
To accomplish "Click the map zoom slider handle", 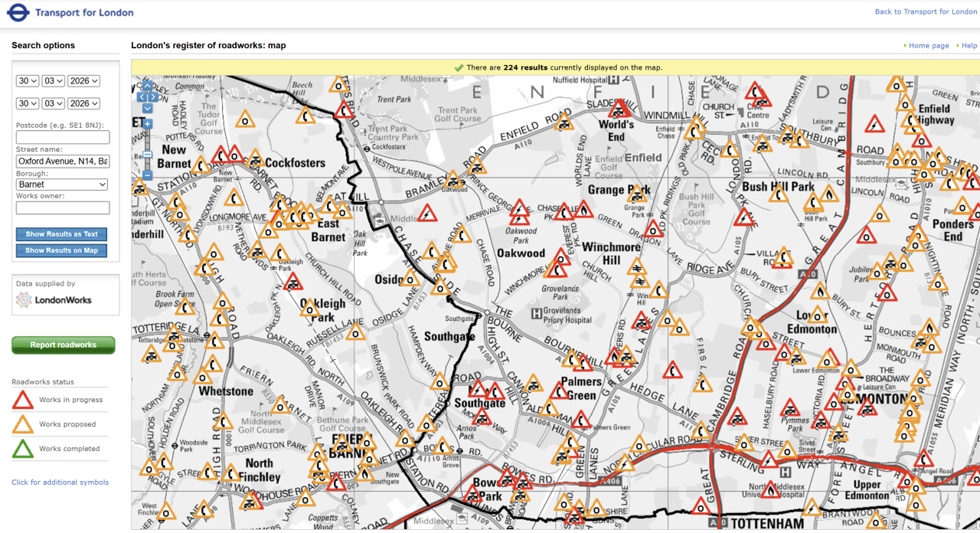I will pos(147,155).
